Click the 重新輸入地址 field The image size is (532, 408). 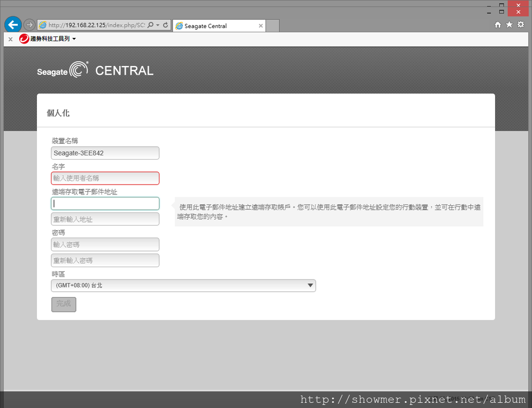pyautogui.click(x=105, y=219)
